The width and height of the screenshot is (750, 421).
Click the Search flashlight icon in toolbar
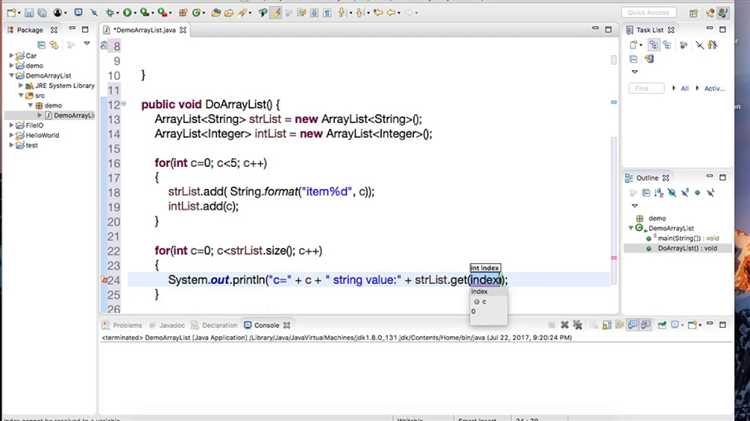coord(243,13)
